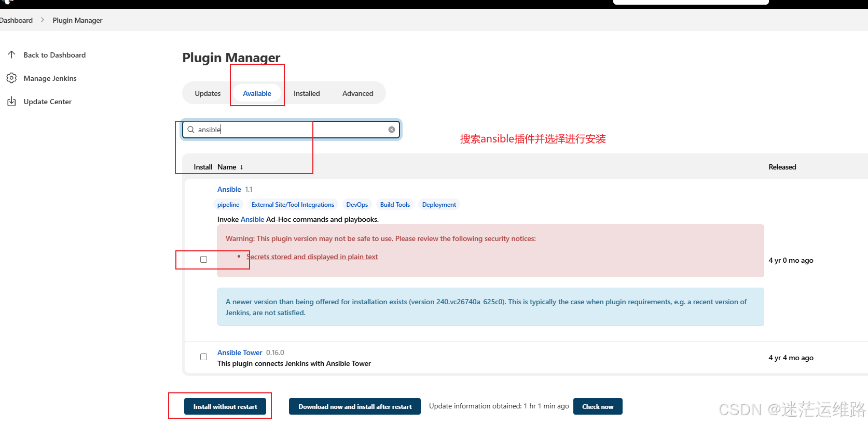Click the breadcrumb chevron after Dashboard

click(x=43, y=20)
